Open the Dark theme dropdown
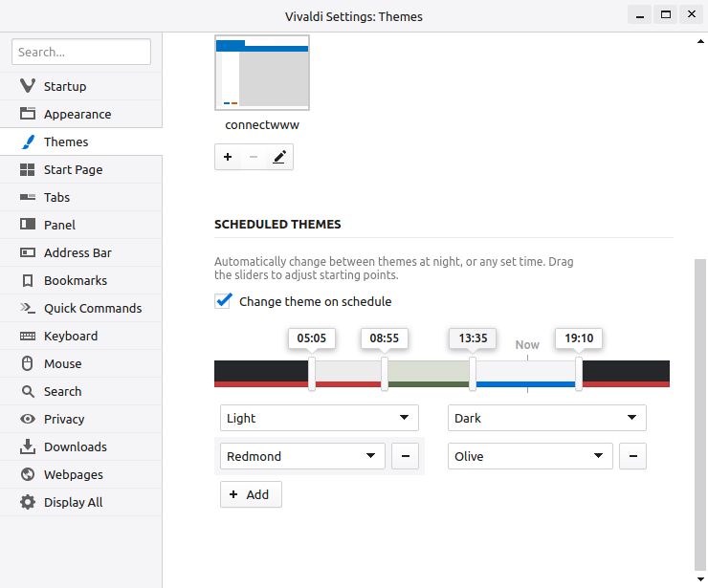The image size is (708, 588). pyautogui.click(x=547, y=418)
